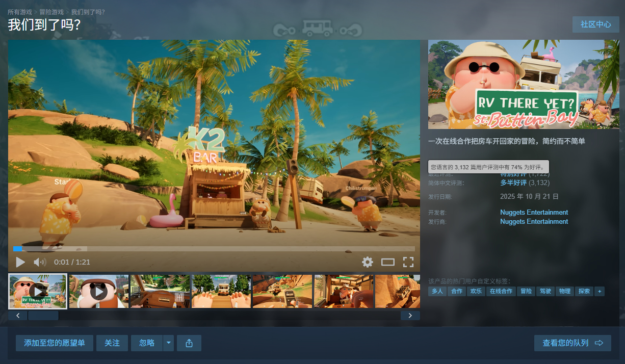625x364 pixels.
Task: Open sixth screenshot thumbnail RV interior
Action: click(344, 291)
